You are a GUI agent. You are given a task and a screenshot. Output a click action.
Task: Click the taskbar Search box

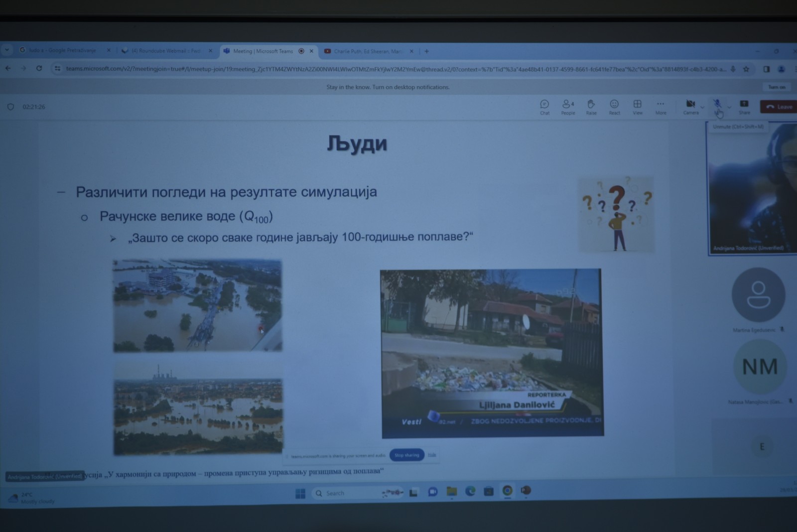coord(358,493)
